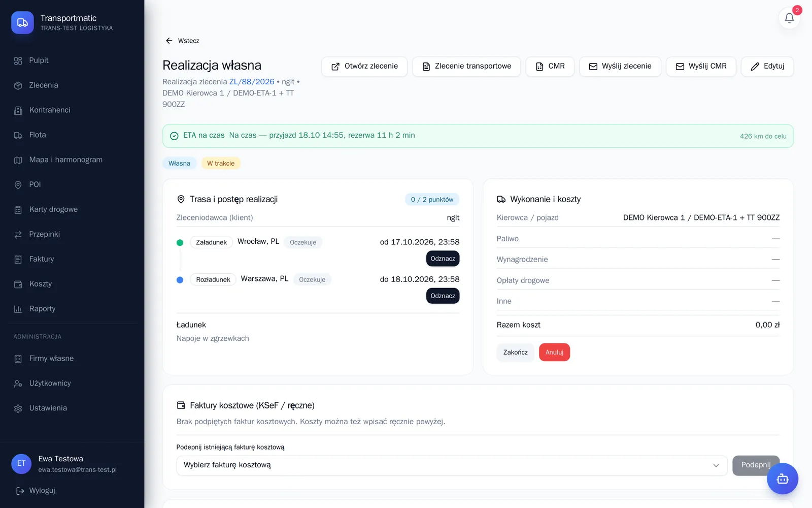Mark Załadunek Wrocław with the Odznacz button

(443, 259)
